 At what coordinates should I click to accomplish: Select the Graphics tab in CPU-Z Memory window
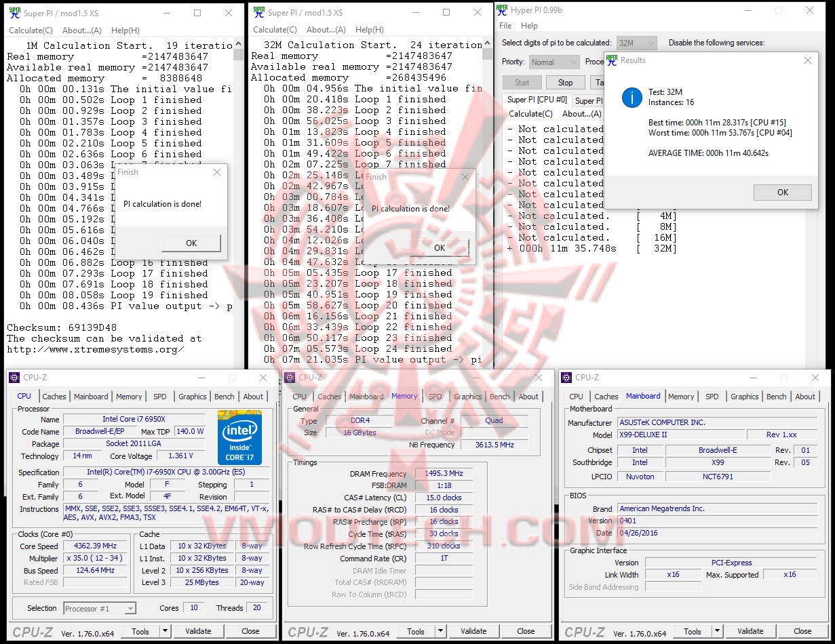[x=468, y=397]
